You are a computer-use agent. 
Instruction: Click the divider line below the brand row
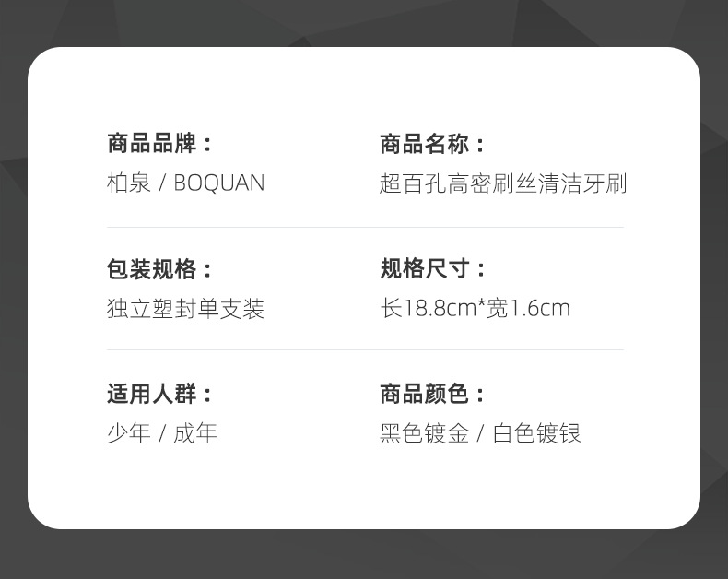(x=365, y=227)
